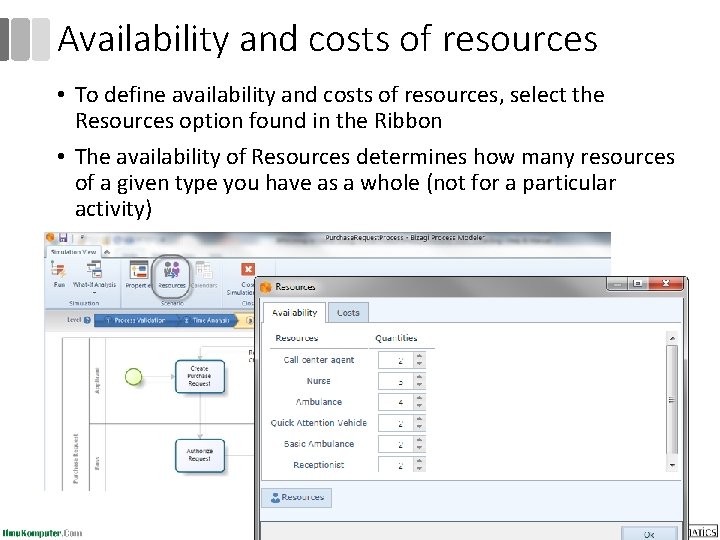Decrease the Ambulance quantity
The height and width of the screenshot is (540, 720).
click(419, 406)
